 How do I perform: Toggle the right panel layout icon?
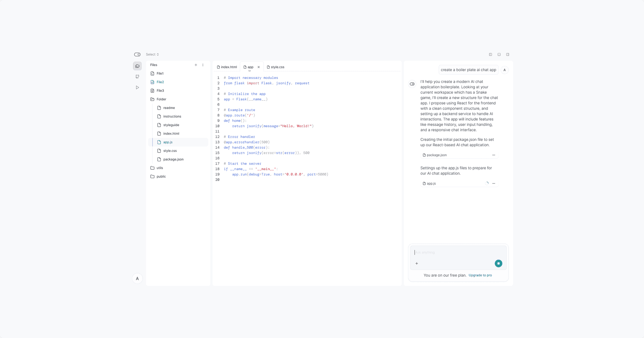[x=508, y=54]
